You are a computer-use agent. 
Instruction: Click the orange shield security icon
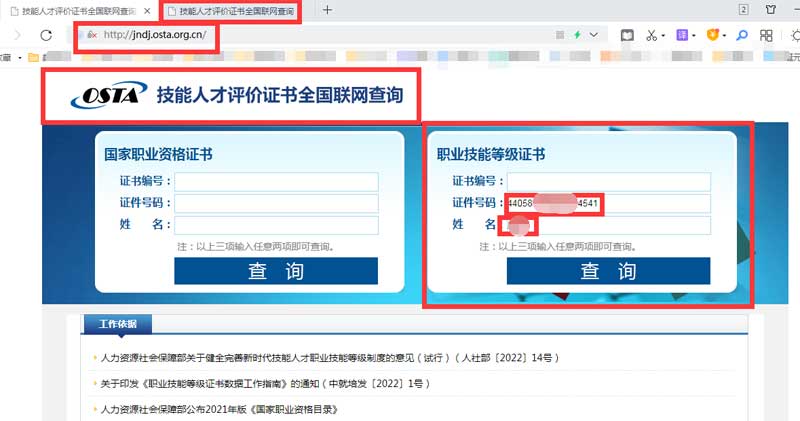(x=712, y=34)
